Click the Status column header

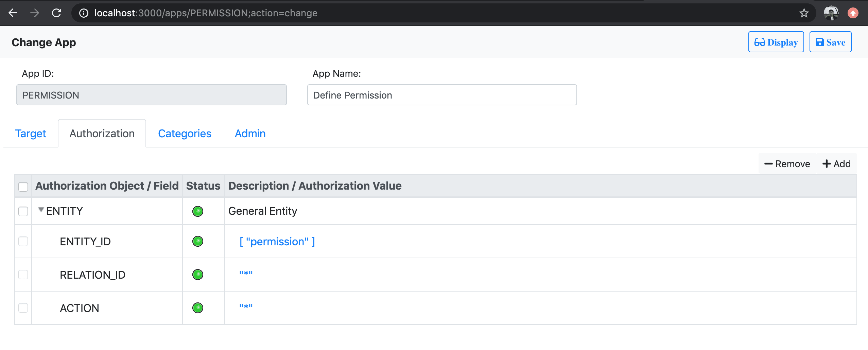click(x=203, y=186)
